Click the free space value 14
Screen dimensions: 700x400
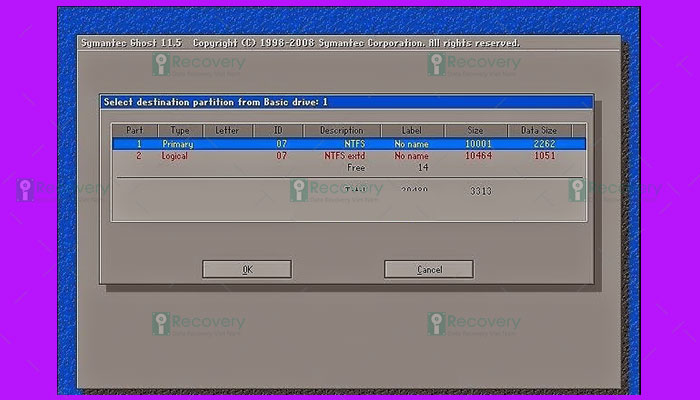click(x=423, y=168)
